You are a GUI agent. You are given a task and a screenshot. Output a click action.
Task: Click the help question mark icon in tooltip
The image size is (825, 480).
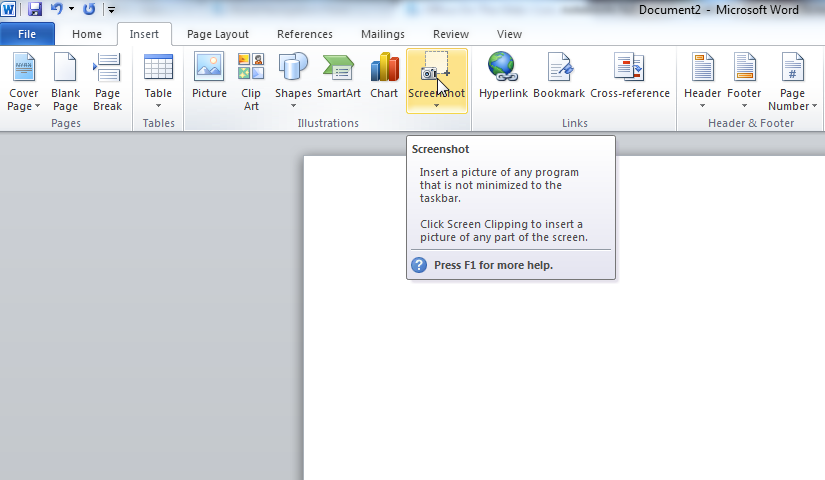pyautogui.click(x=419, y=265)
